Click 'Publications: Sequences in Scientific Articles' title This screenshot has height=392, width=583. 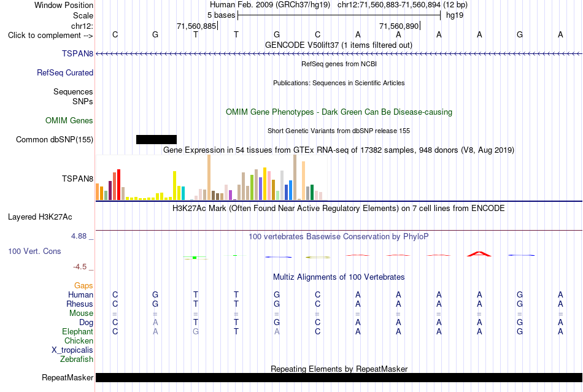339,83
